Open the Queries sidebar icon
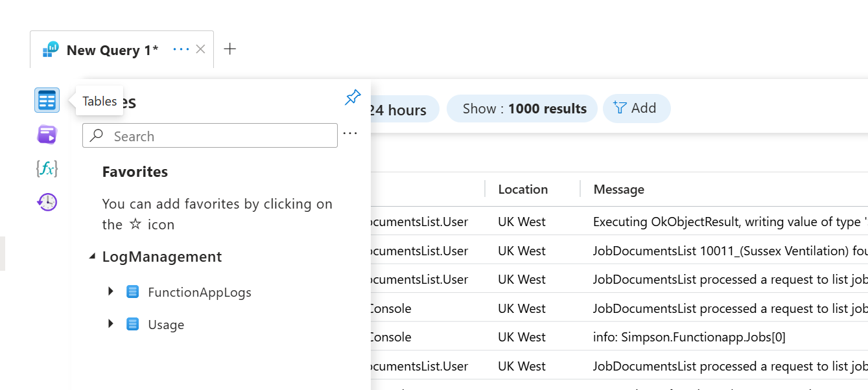868x390 pixels. pos(47,135)
